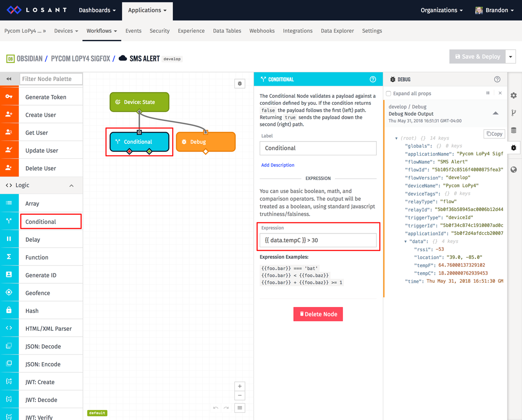Select Geofence node target icon
The width and height of the screenshot is (522, 420).
[9, 292]
